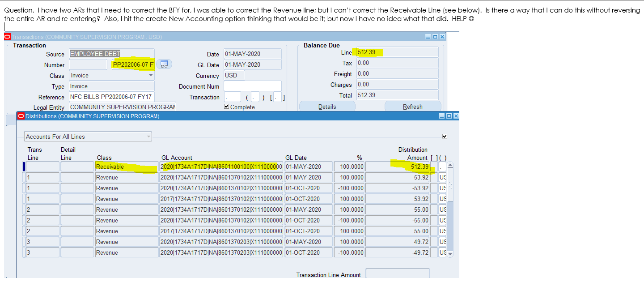Image resolution: width=644 pixels, height=282 pixels.
Task: Click the Legal Entity field
Action: point(122,107)
